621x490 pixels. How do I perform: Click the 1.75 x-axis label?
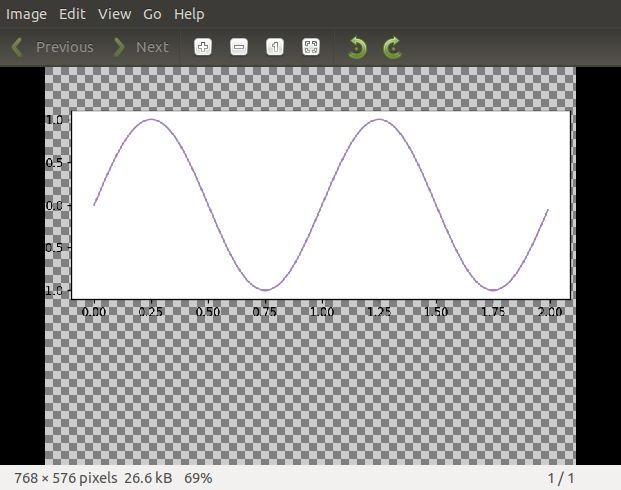(493, 312)
